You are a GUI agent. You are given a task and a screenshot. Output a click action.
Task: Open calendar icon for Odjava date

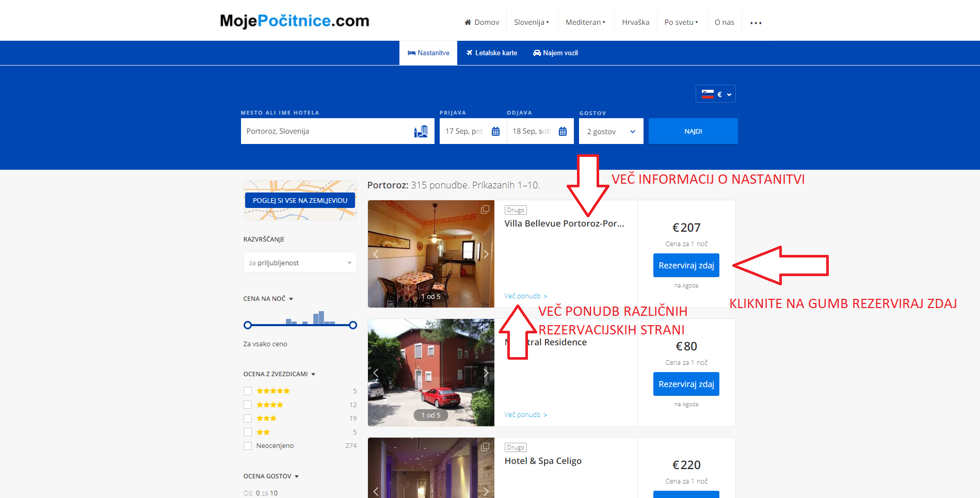point(563,132)
